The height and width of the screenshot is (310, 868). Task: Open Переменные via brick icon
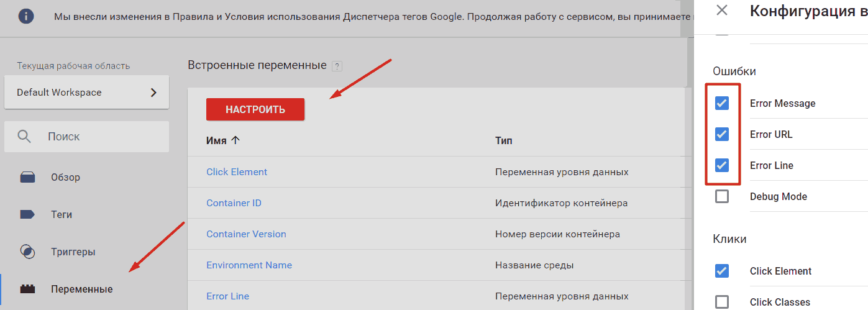[27, 289]
